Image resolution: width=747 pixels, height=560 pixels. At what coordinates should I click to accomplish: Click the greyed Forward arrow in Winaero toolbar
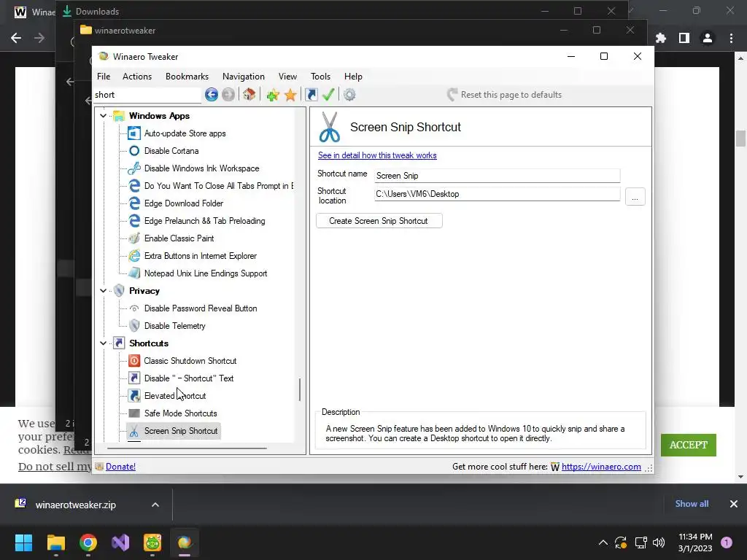[228, 95]
